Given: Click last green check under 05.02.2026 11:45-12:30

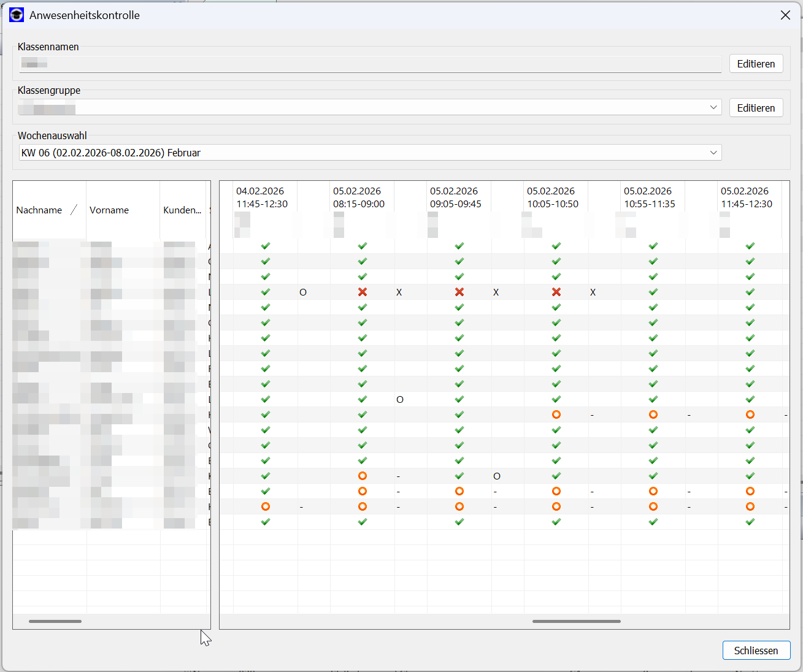Looking at the screenshot, I should [x=750, y=522].
